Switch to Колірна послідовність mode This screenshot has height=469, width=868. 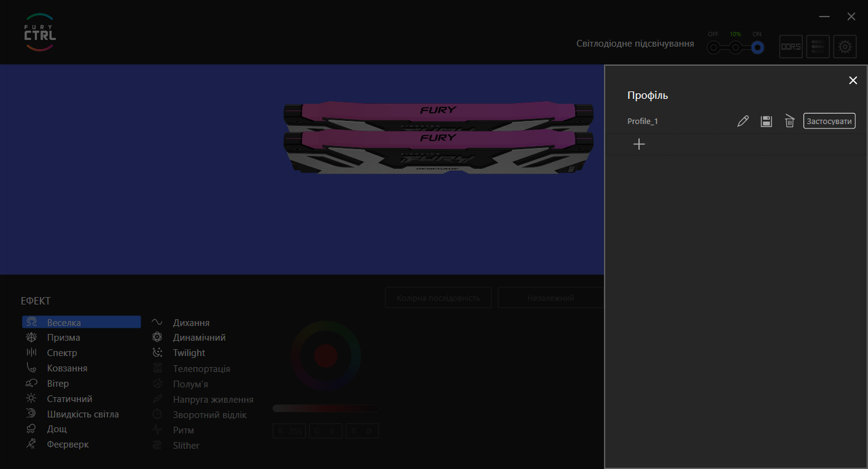[x=438, y=298]
